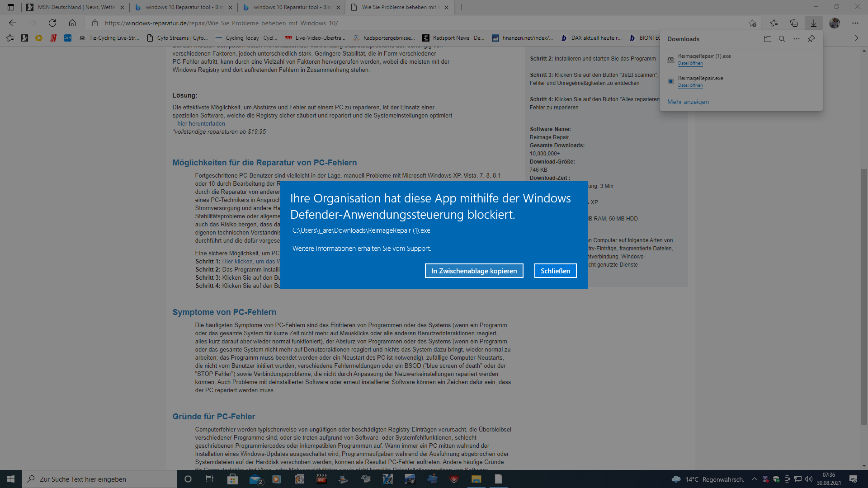The width and height of the screenshot is (868, 488).
Task: Open more options in Downloads panel
Action: 797,39
